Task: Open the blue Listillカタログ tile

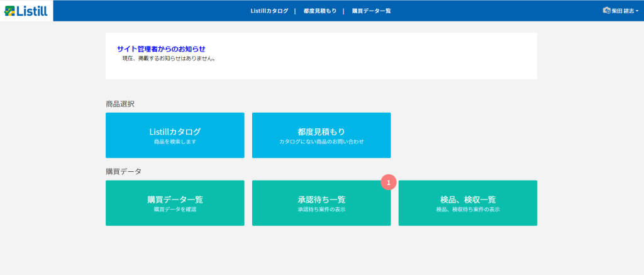Action: [x=175, y=135]
